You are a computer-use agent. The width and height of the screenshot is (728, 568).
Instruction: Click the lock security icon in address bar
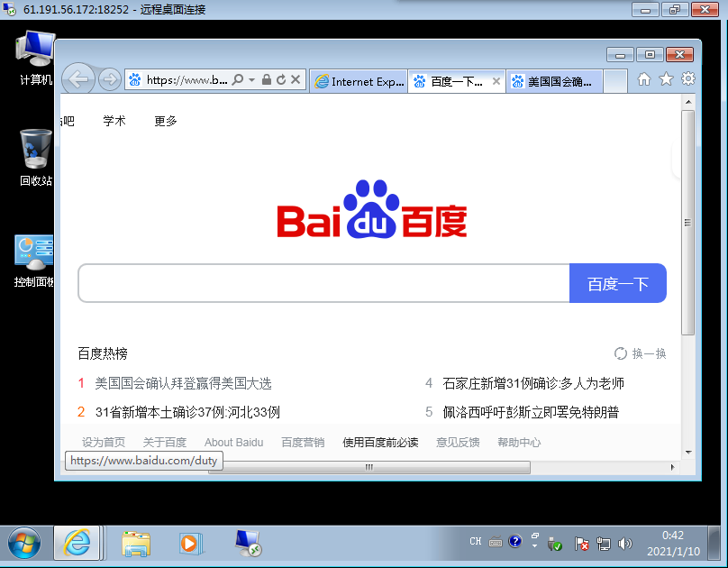tap(267, 79)
